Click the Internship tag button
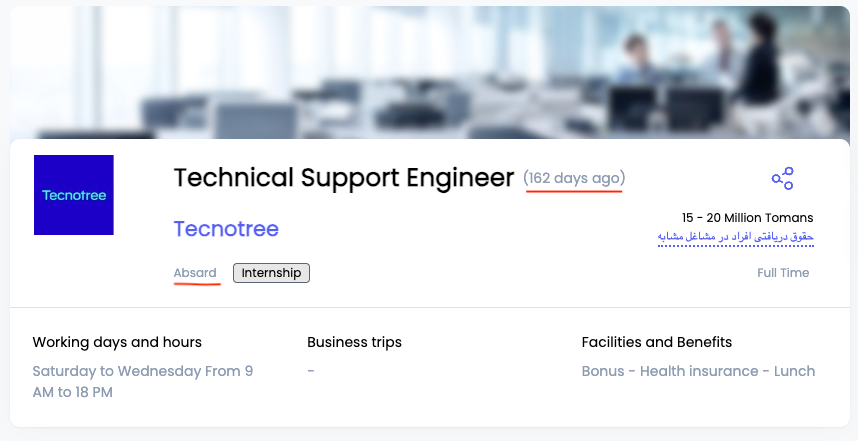Image resolution: width=858 pixels, height=441 pixels. point(271,273)
